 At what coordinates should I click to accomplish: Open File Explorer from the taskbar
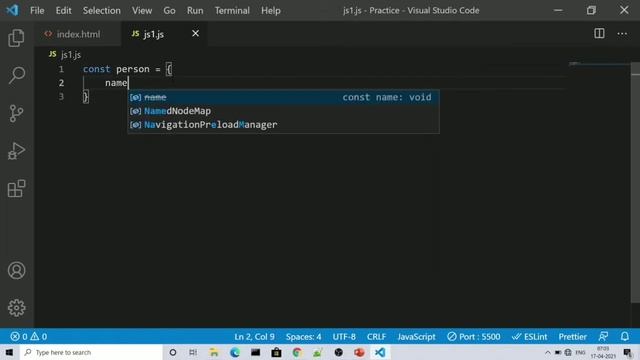(x=214, y=352)
